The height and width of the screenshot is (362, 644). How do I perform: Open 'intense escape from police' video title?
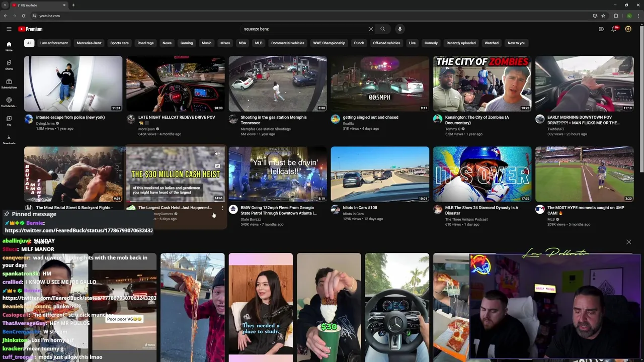coord(70,117)
